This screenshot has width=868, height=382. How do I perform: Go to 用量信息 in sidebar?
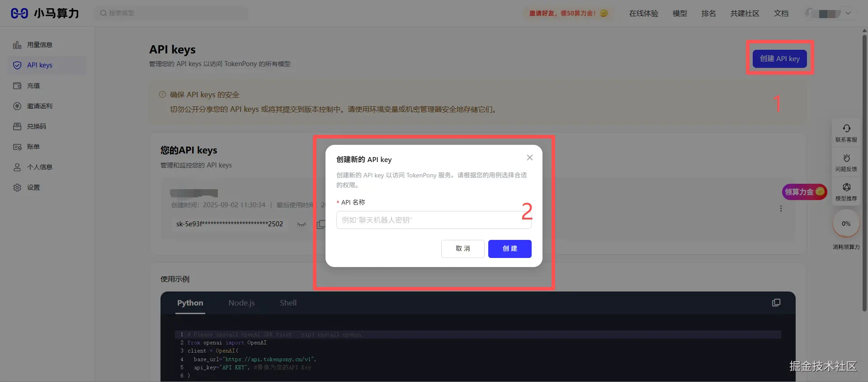click(47, 45)
